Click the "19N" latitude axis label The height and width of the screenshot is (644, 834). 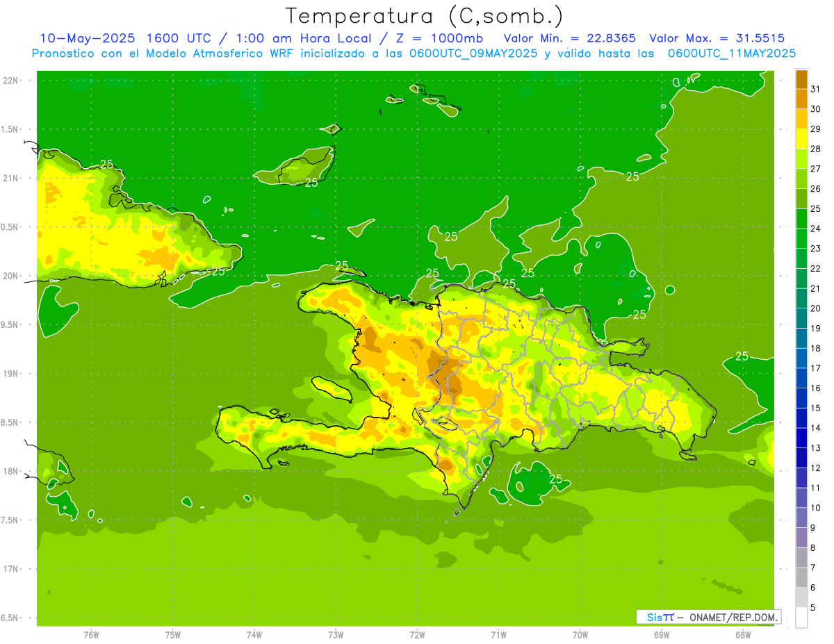tap(11, 373)
